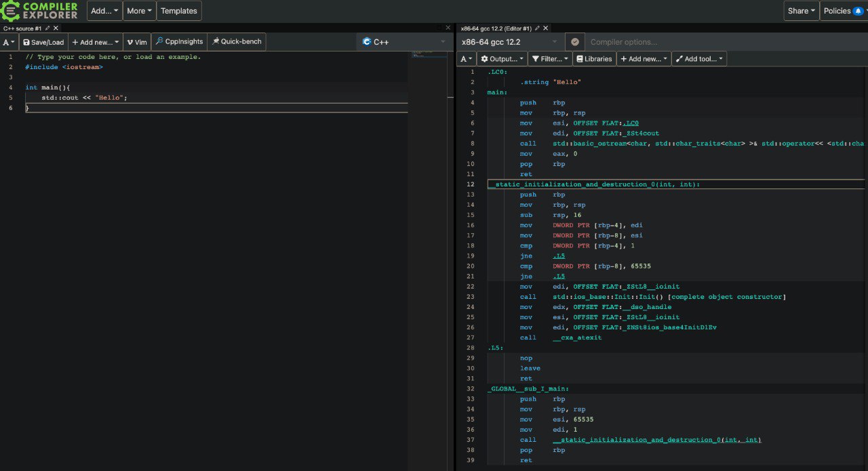Click the Templates button

pyautogui.click(x=179, y=11)
